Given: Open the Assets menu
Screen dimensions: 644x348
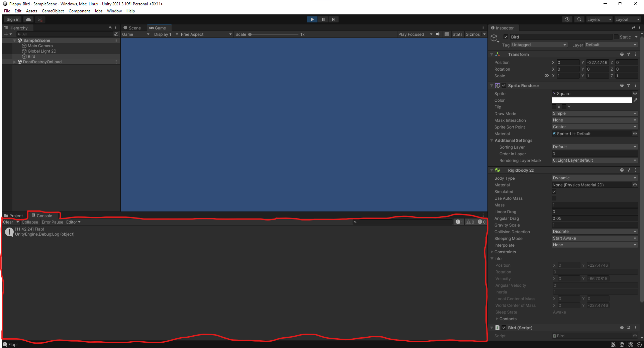Looking at the screenshot, I should tap(32, 11).
